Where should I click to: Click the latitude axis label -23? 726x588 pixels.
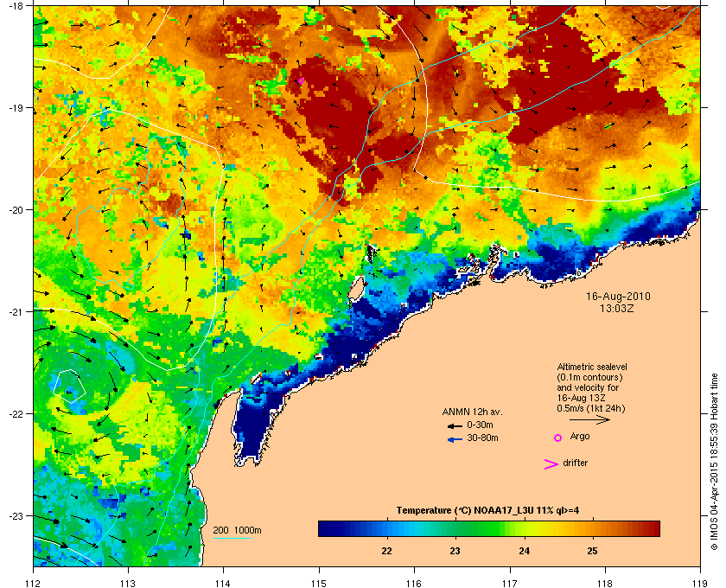point(16,515)
